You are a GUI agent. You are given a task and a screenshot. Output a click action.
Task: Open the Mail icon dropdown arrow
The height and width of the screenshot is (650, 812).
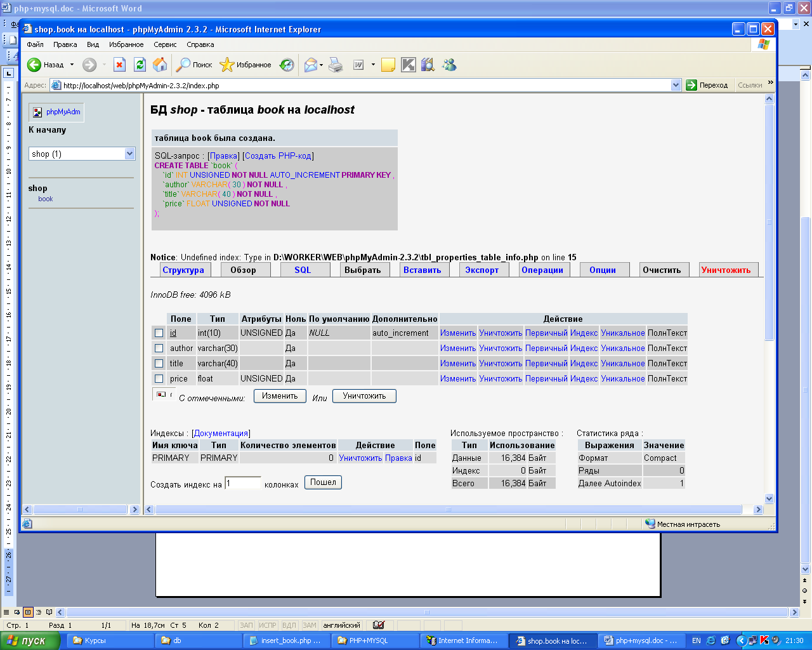click(x=321, y=65)
